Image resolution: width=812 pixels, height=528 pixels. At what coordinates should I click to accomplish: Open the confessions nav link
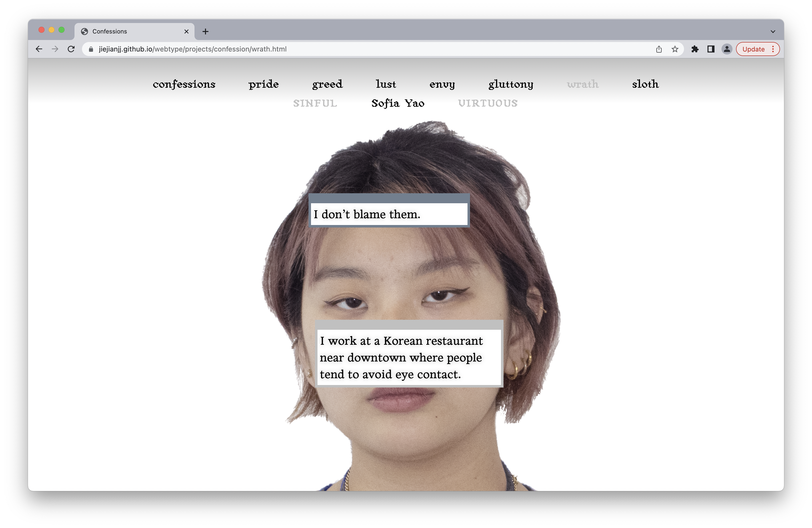[184, 84]
